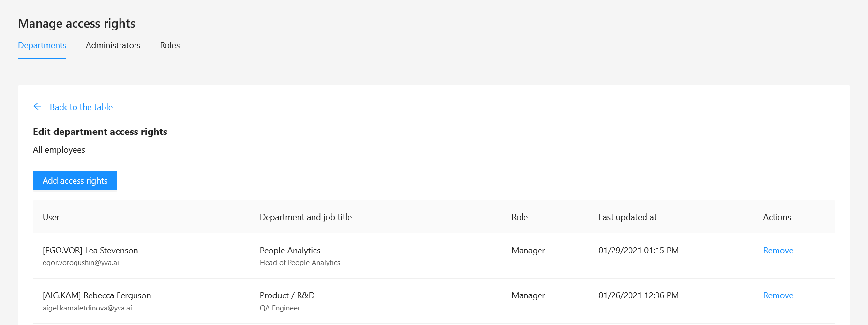Click the Product / R&D department cell
The image size is (868, 325).
pyautogui.click(x=287, y=295)
